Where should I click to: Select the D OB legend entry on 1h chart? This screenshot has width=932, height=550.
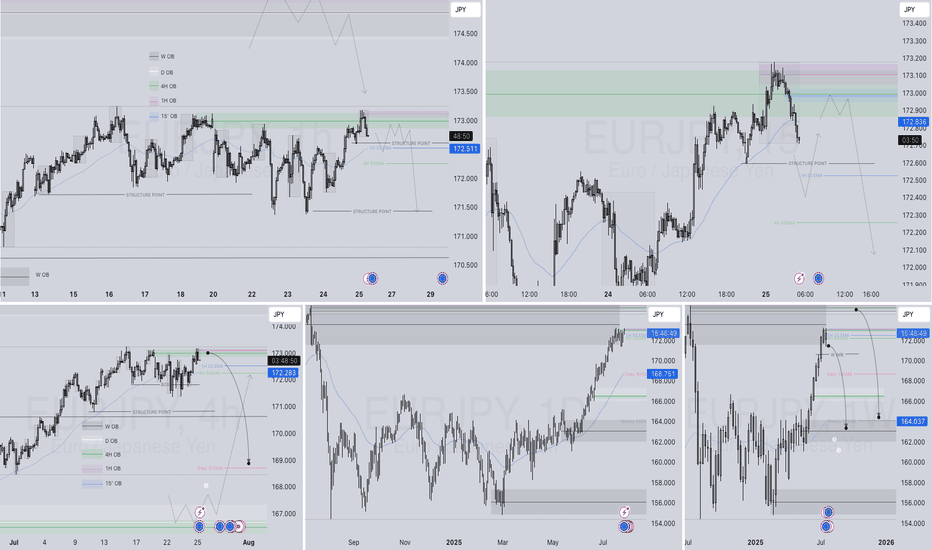161,73
